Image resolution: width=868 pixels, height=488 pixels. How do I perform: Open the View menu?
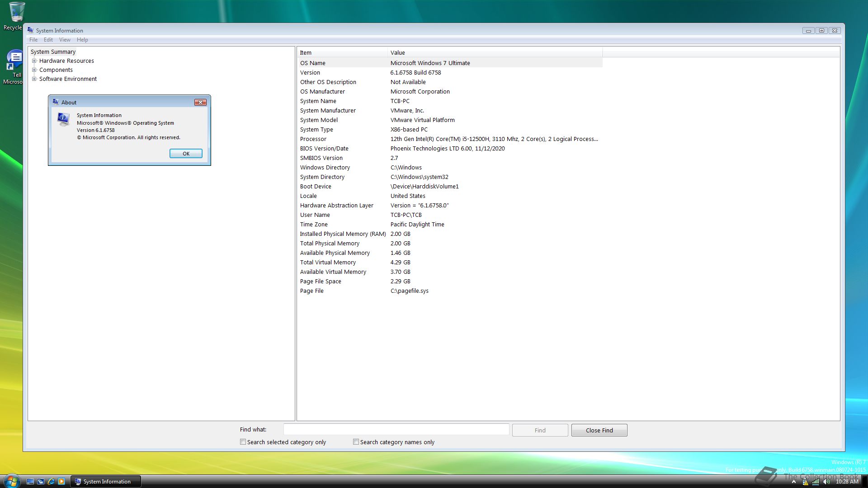coord(65,40)
